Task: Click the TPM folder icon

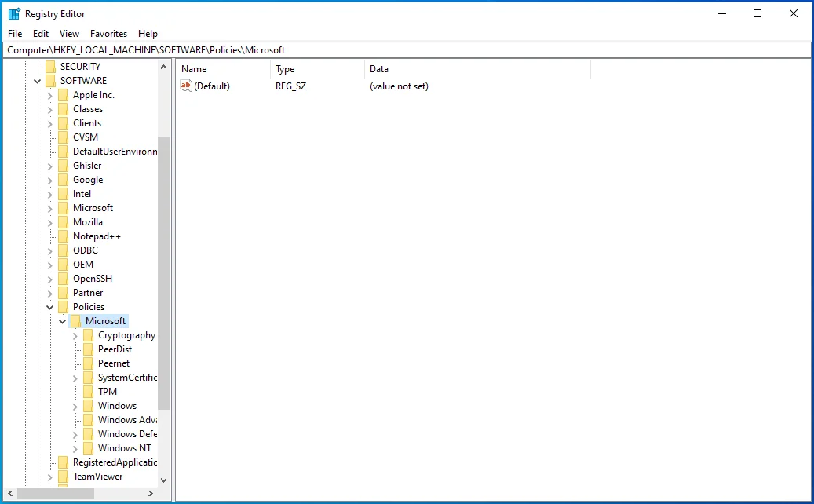Action: click(x=88, y=392)
